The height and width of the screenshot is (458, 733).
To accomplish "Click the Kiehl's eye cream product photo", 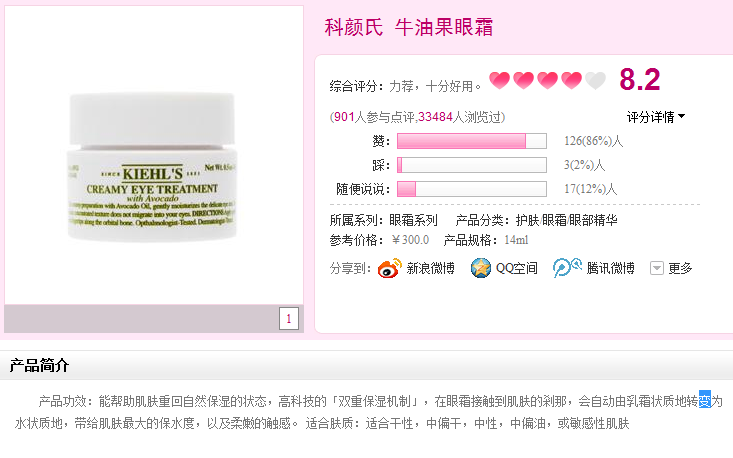I will pos(151,167).
